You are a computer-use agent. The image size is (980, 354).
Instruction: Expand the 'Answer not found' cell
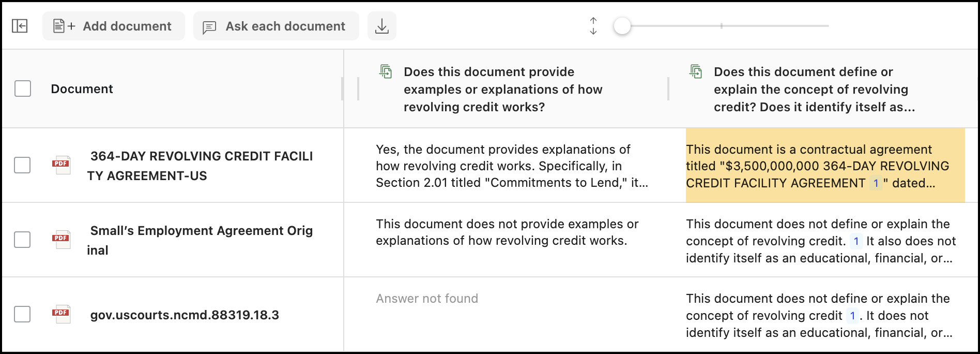(427, 299)
